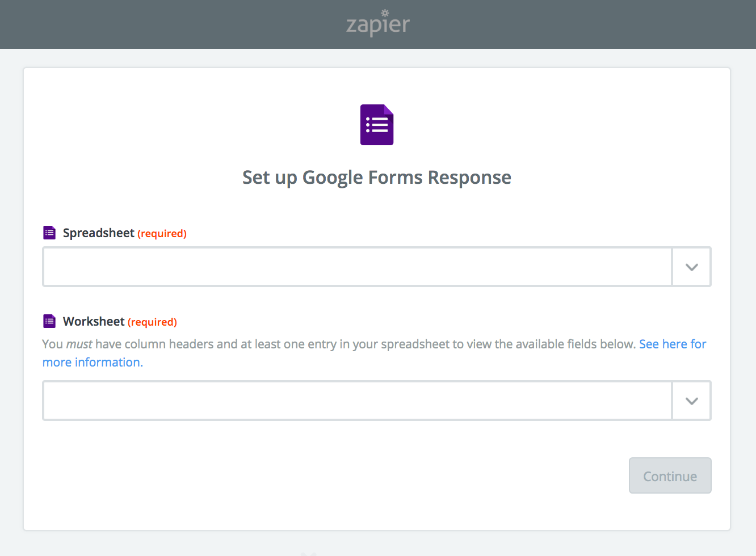Screen dimensions: 756x556
Task: Click the Spreadsheet (required) label
Action: [125, 233]
